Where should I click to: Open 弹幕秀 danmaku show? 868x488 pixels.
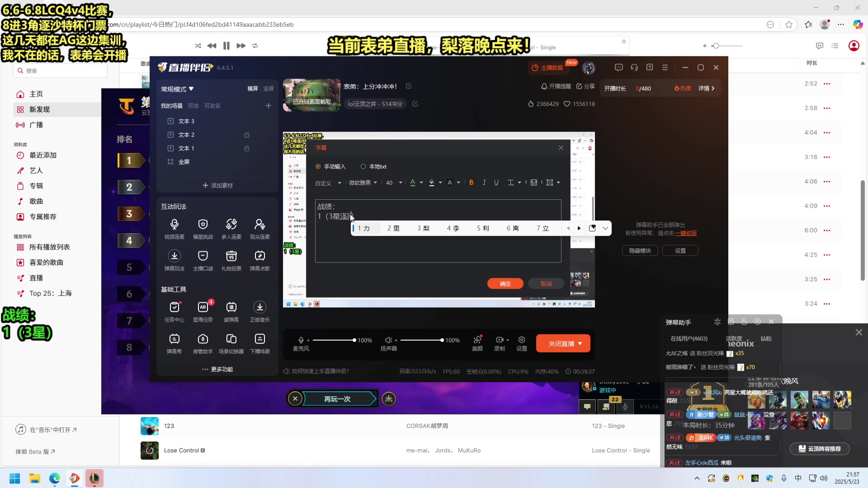coord(174,343)
